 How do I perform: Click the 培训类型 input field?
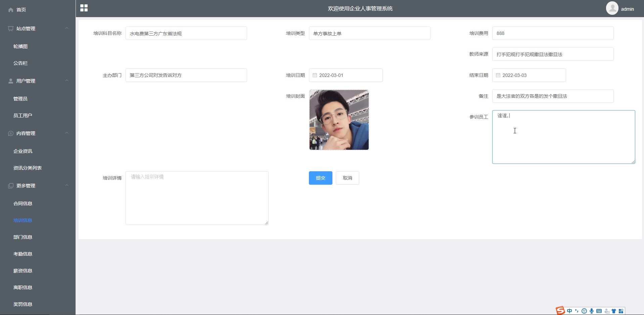(x=369, y=33)
